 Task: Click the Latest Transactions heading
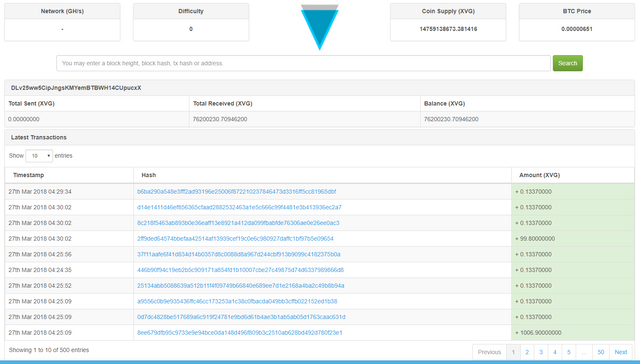pyautogui.click(x=39, y=138)
